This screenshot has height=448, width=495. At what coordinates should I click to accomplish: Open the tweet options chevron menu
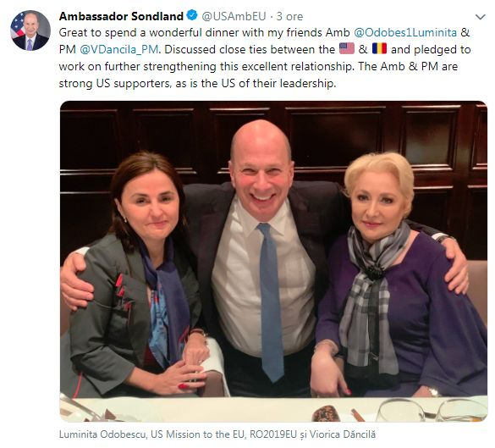(480, 17)
